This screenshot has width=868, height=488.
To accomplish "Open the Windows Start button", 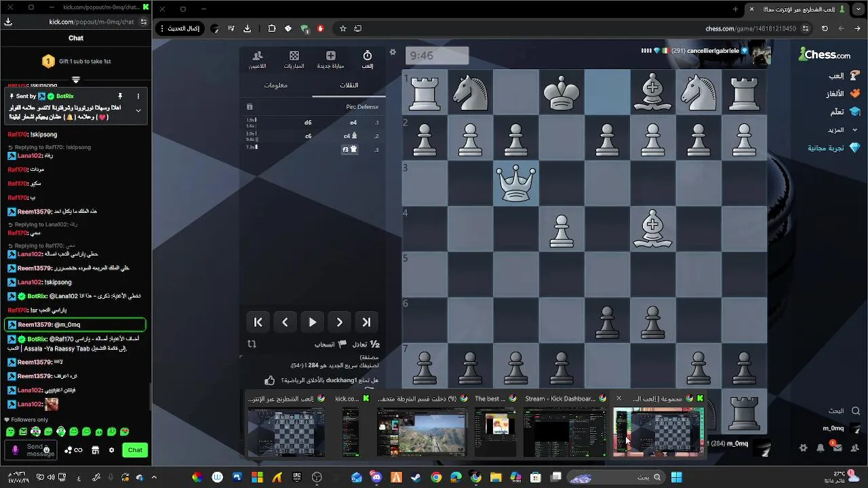I will (x=676, y=477).
